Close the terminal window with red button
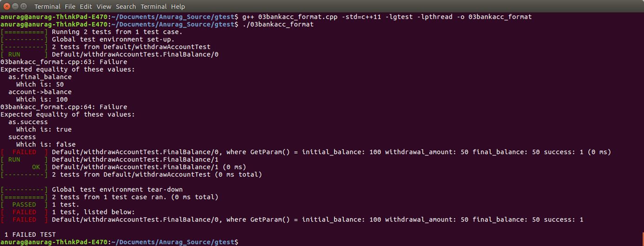 click(7, 7)
